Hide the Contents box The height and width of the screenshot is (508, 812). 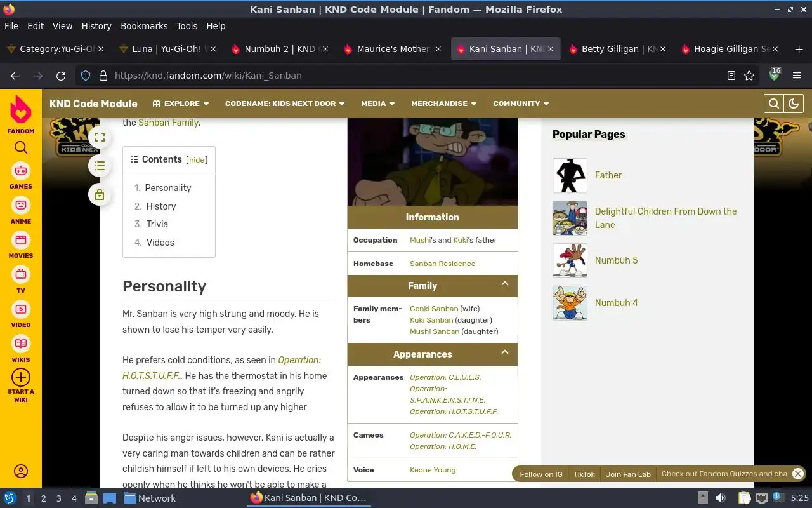pos(197,160)
